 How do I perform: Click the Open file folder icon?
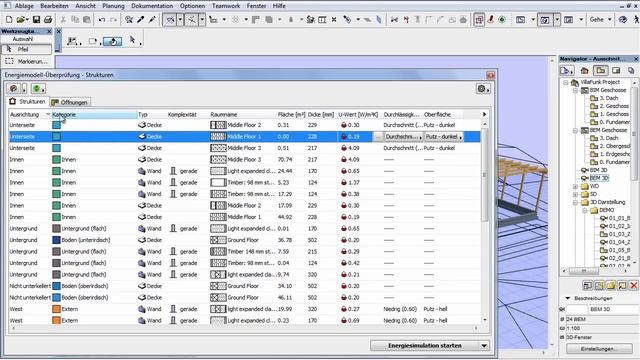pyautogui.click(x=21, y=19)
